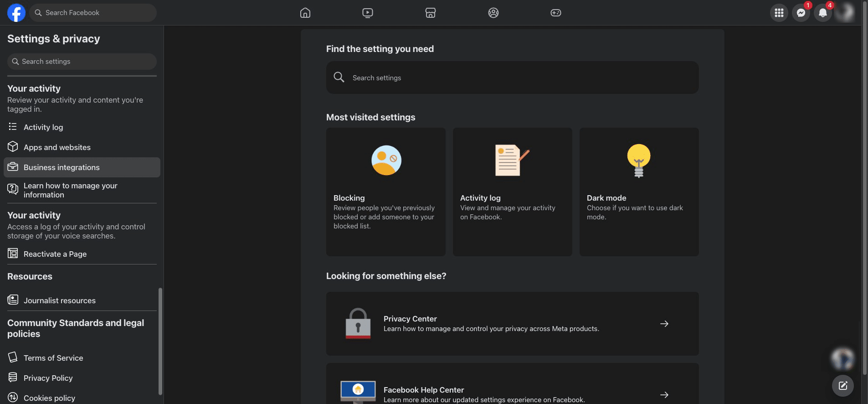Click the main search magnifier icon
868x404 pixels.
click(x=339, y=77)
